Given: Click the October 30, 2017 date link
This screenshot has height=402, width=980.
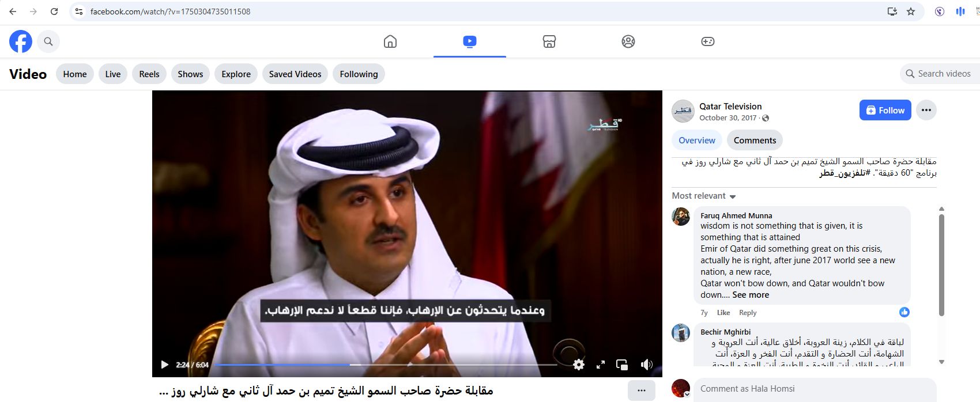Looking at the screenshot, I should tap(728, 117).
